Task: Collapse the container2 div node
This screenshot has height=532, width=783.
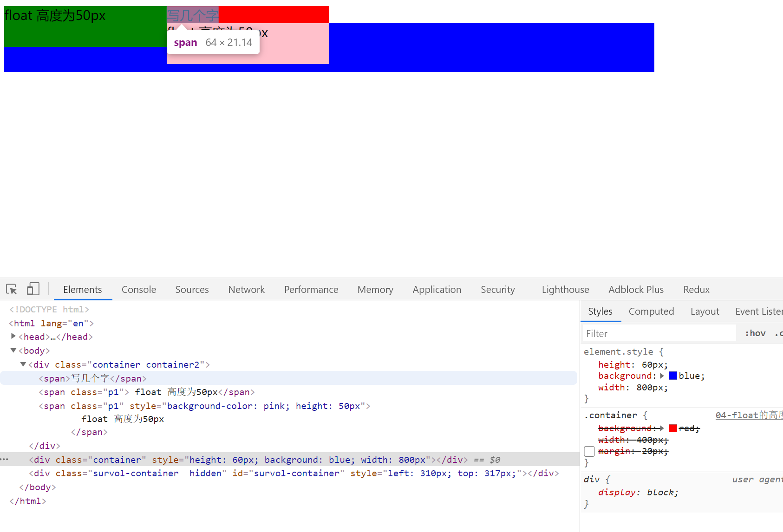Action: (23, 364)
